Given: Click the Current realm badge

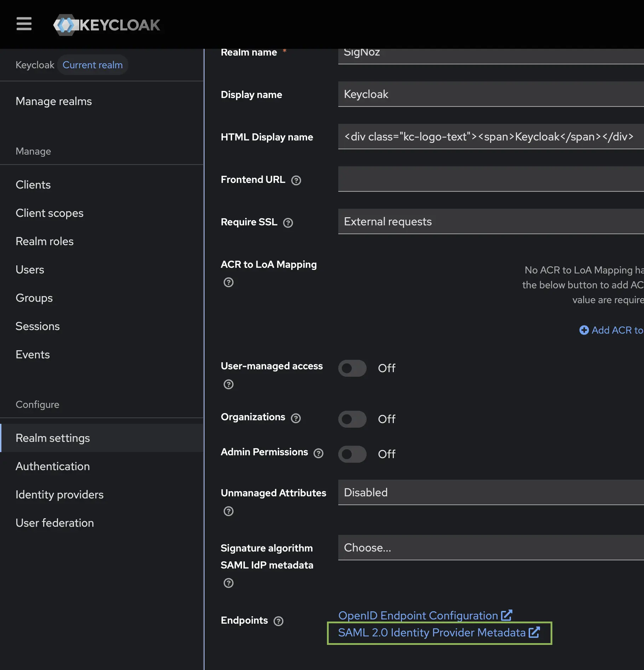Looking at the screenshot, I should tap(93, 65).
